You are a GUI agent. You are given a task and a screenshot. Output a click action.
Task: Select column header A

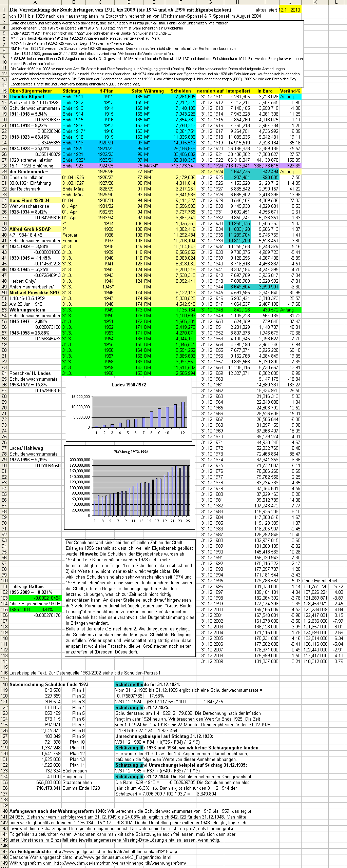[x=35, y=2]
